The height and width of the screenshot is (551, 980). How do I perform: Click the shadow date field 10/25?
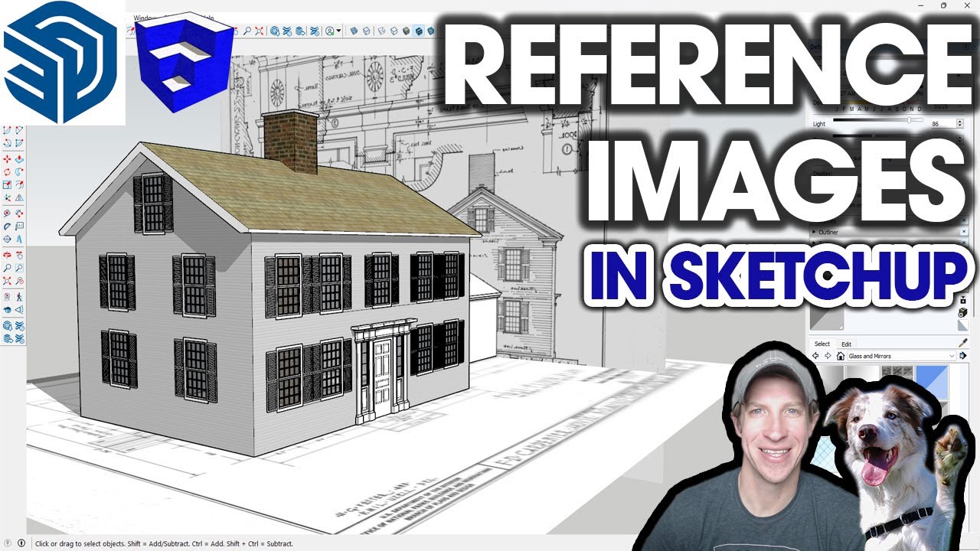pos(949,106)
